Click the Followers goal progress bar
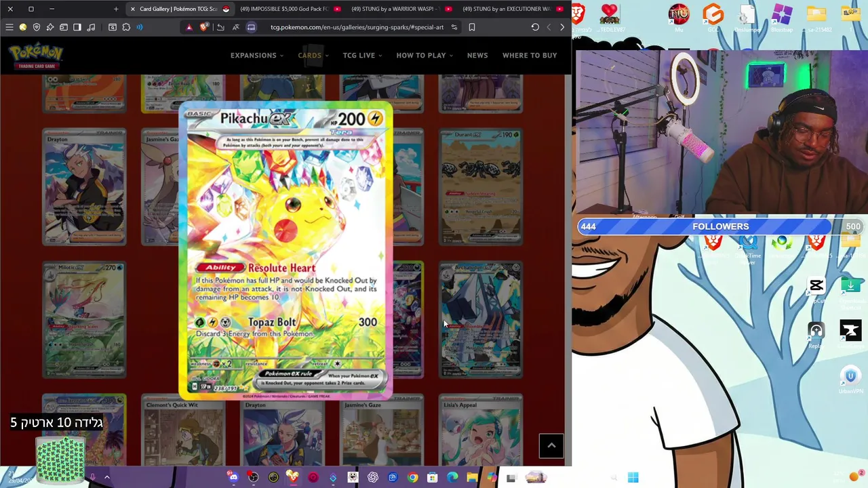The image size is (868, 488). [719, 226]
